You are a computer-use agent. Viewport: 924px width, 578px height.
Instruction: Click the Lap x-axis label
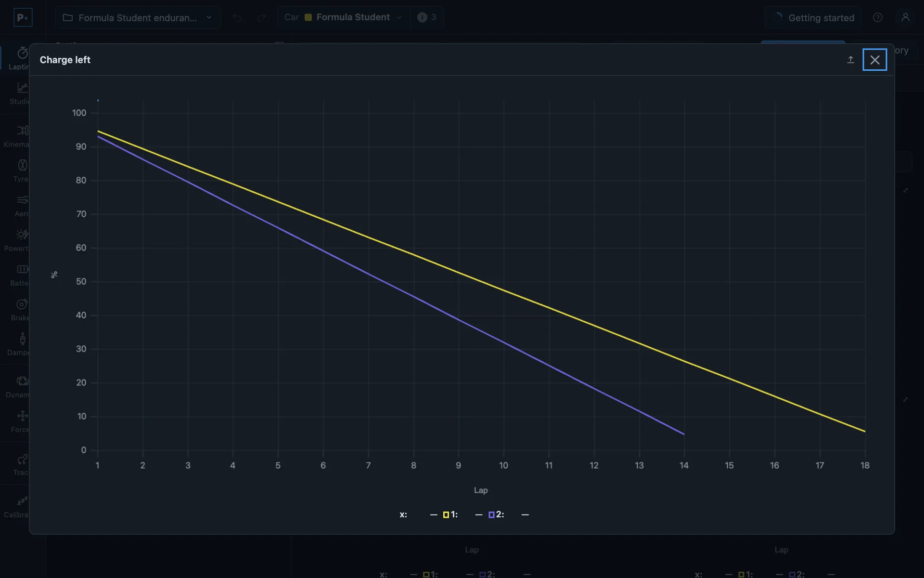click(481, 490)
